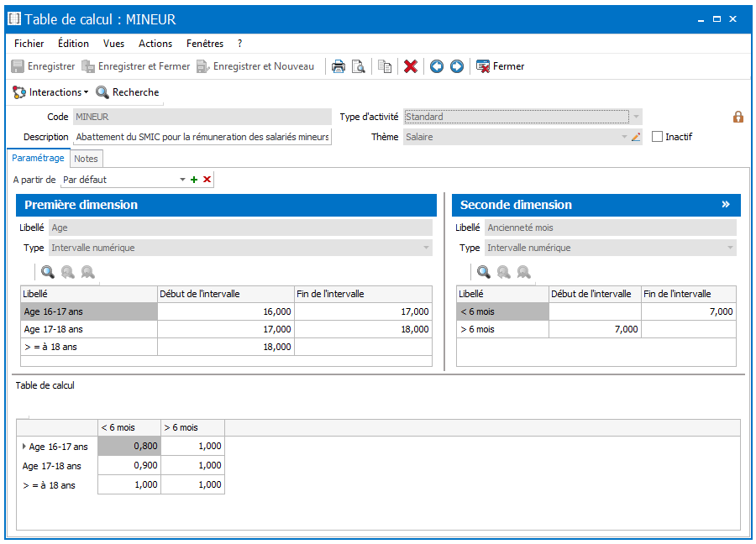Open the Type d'activité dropdown arrow
Viewport: 756px width, 544px height.
(637, 117)
